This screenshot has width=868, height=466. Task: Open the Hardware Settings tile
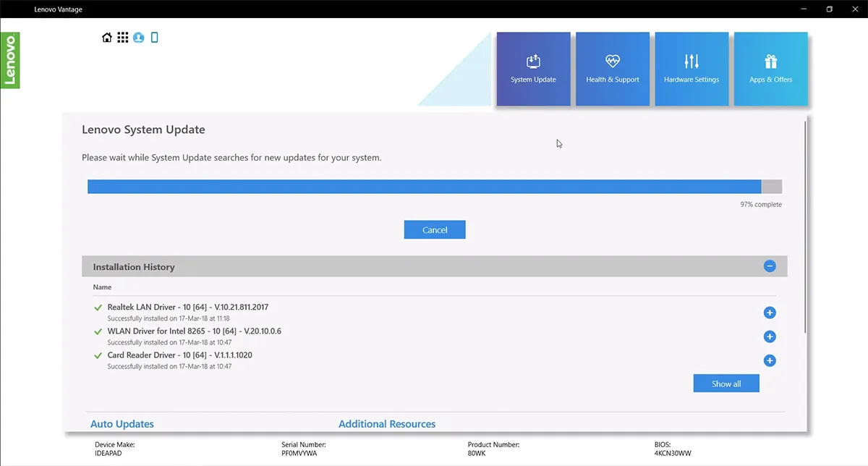692,69
